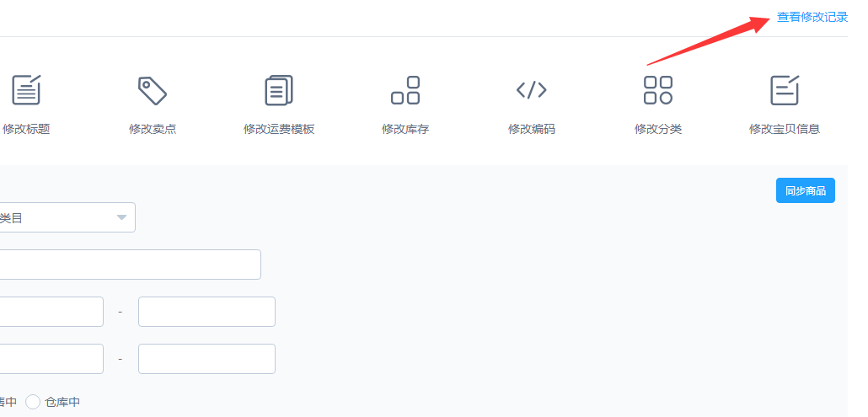Focus the upper range's right input field
Image resolution: width=868 pixels, height=417 pixels.
pyautogui.click(x=206, y=312)
